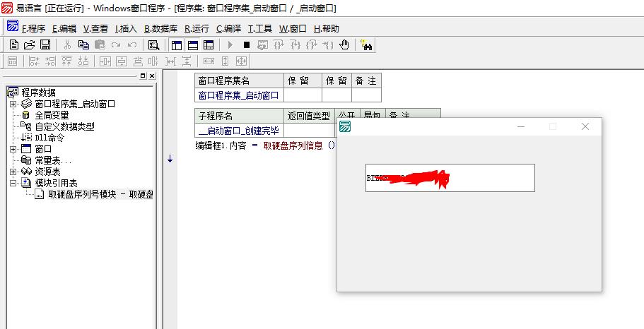Viewport: 644px width, 329px height.
Task: Collapse the 模块引用表 tree node
Action: tap(13, 183)
